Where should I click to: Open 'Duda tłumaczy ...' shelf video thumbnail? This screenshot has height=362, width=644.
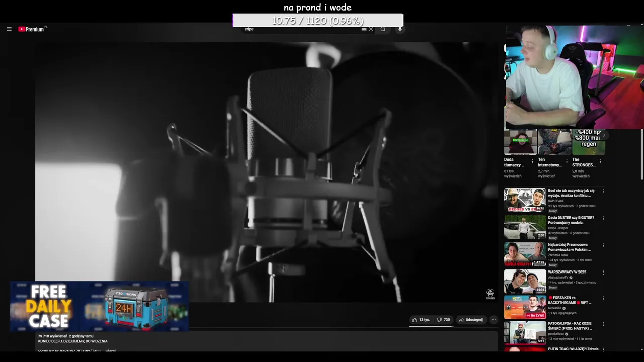[x=520, y=142]
